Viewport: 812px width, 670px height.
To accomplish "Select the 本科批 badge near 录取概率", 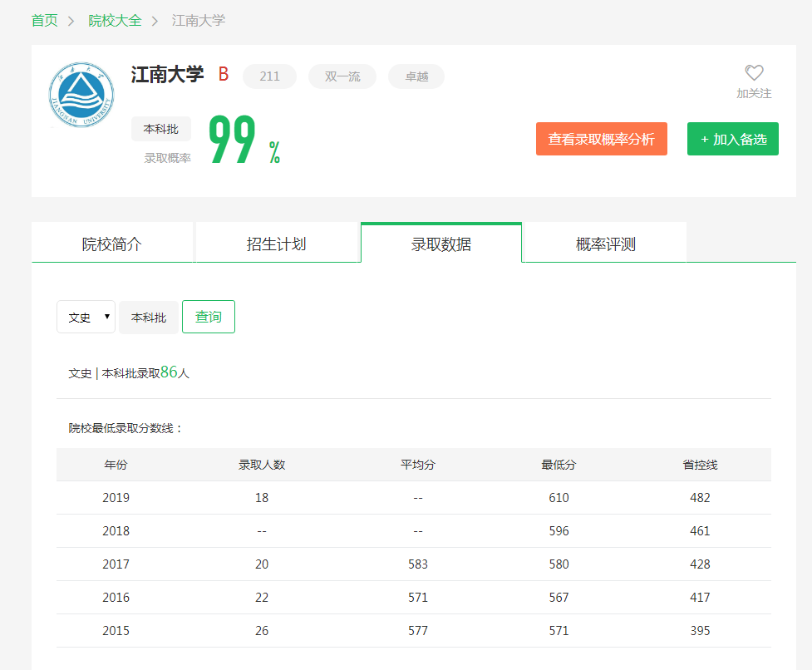I will click(160, 129).
